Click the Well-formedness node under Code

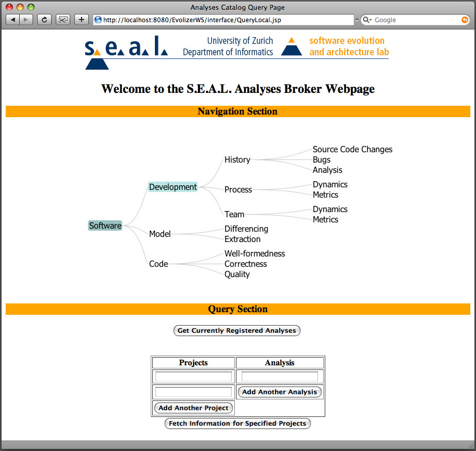(255, 254)
